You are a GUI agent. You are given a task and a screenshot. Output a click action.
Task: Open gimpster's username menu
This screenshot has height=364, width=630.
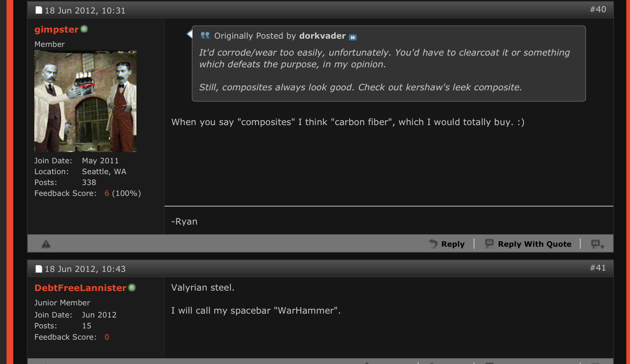(56, 30)
